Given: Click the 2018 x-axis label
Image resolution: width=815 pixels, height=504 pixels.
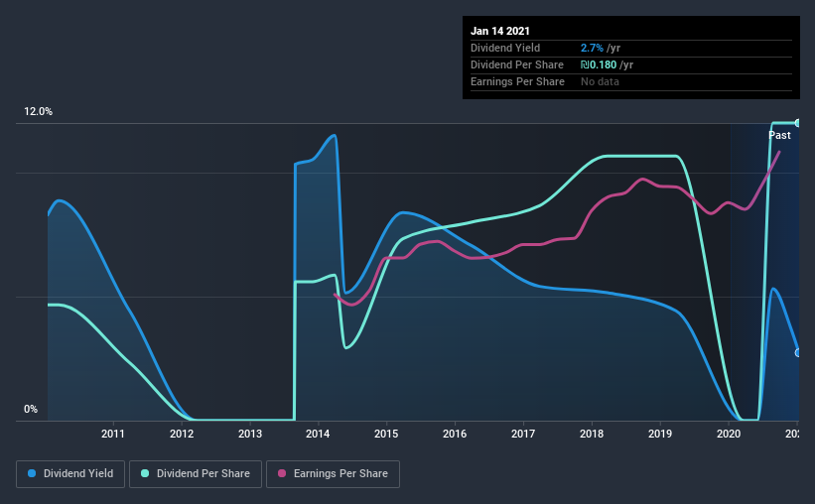Looking at the screenshot, I should [x=592, y=434].
